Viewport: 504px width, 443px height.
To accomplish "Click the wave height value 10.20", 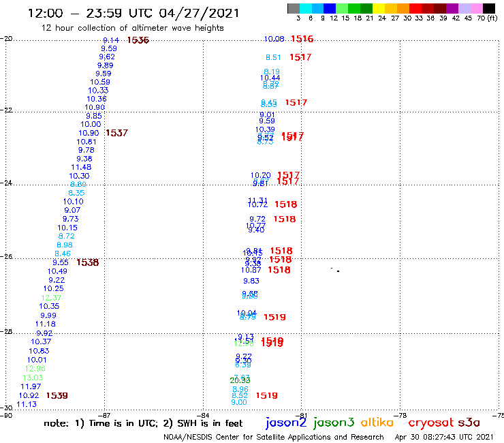I will pos(261,175).
